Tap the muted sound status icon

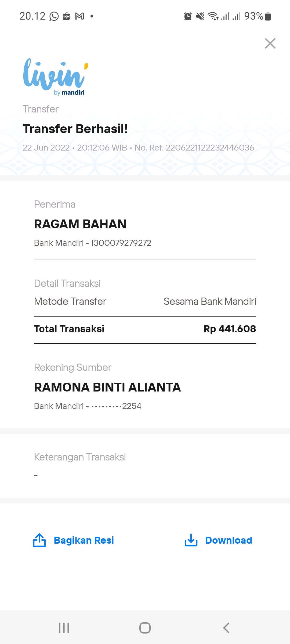[x=200, y=16]
